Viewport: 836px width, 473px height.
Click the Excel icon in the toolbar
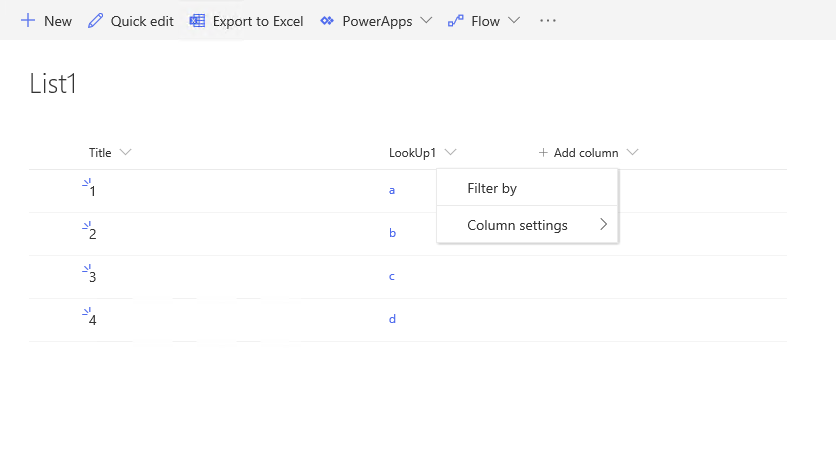pos(197,21)
